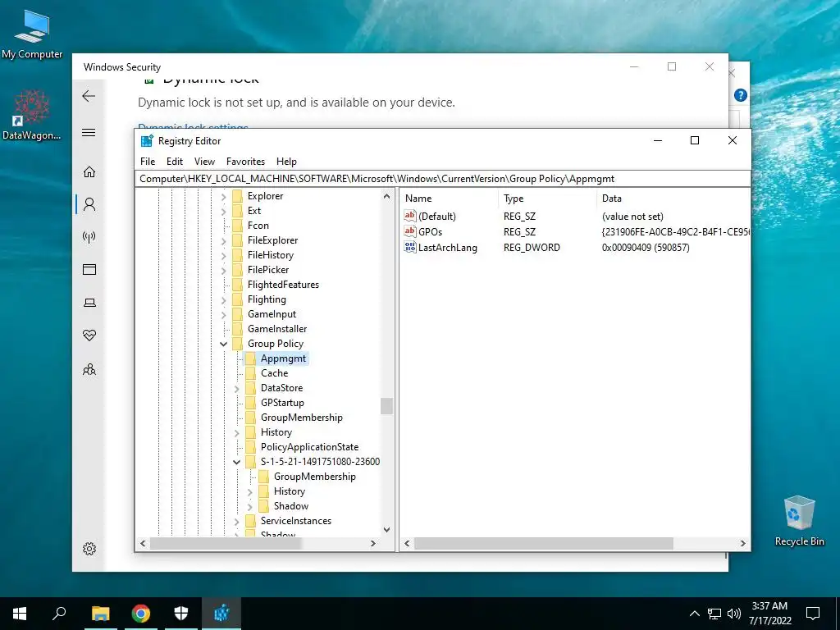The image size is (840, 630).
Task: Open Device performance & health sidebar icon
Action: 89,336
